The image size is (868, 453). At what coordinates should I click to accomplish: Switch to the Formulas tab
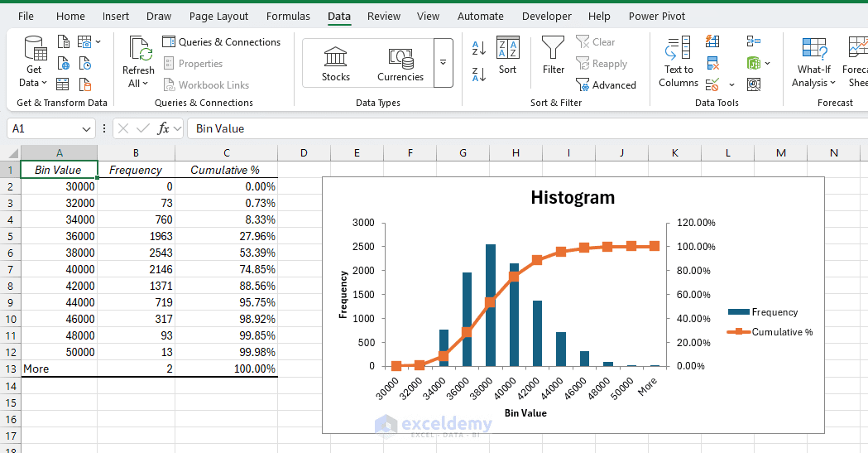pyautogui.click(x=288, y=16)
